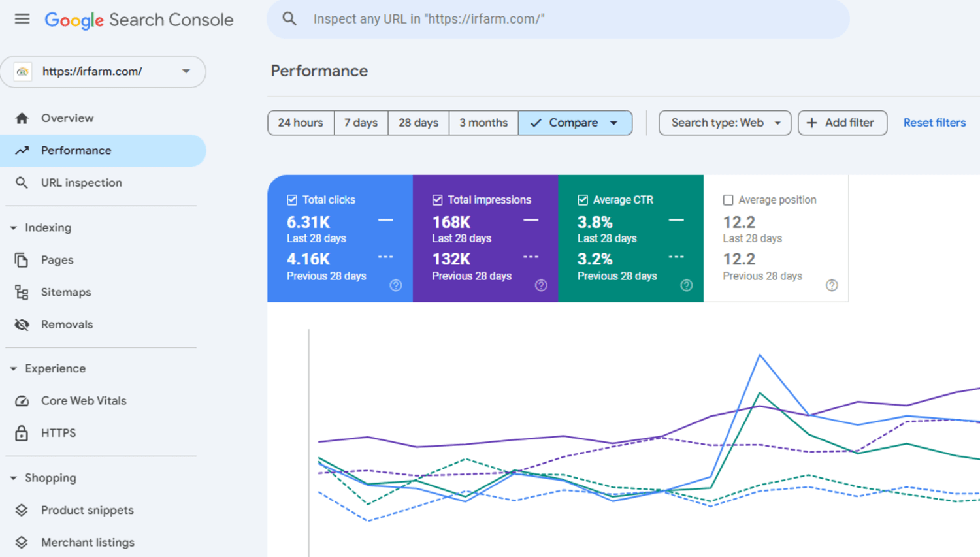
Task: Select the 28 days date range
Action: pos(419,123)
